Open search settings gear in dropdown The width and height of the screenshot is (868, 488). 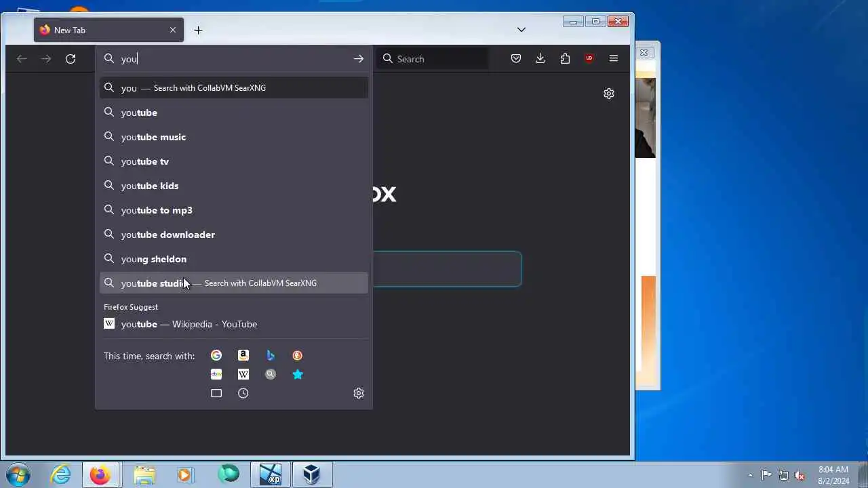359,393
